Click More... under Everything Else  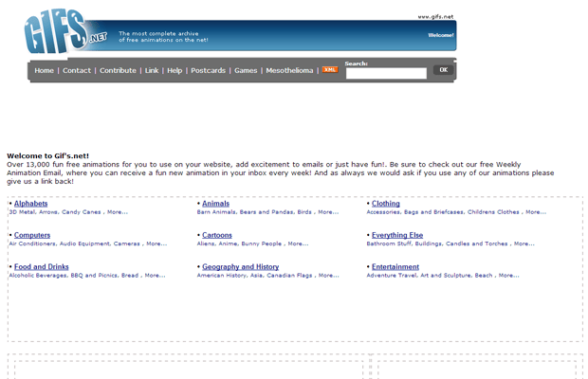point(524,244)
